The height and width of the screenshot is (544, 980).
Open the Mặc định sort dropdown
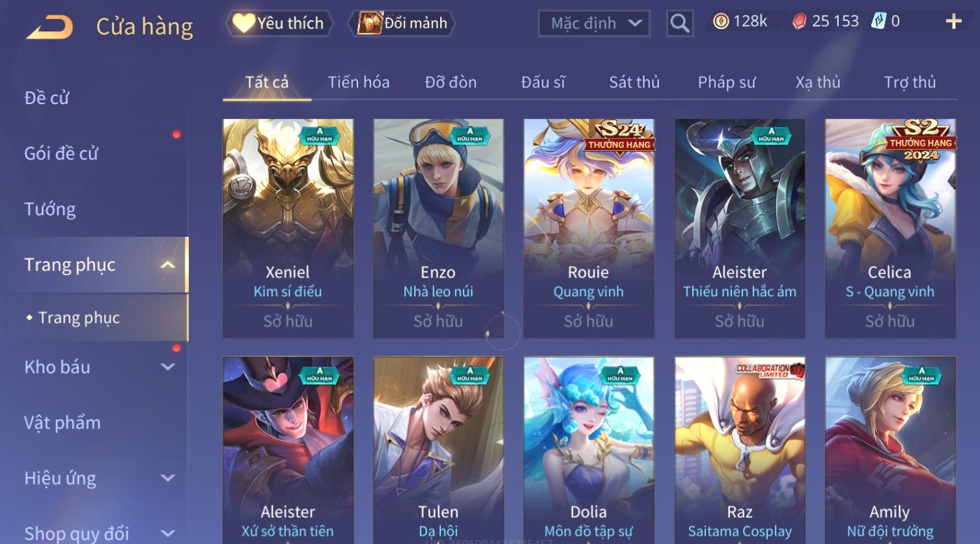click(x=594, y=23)
